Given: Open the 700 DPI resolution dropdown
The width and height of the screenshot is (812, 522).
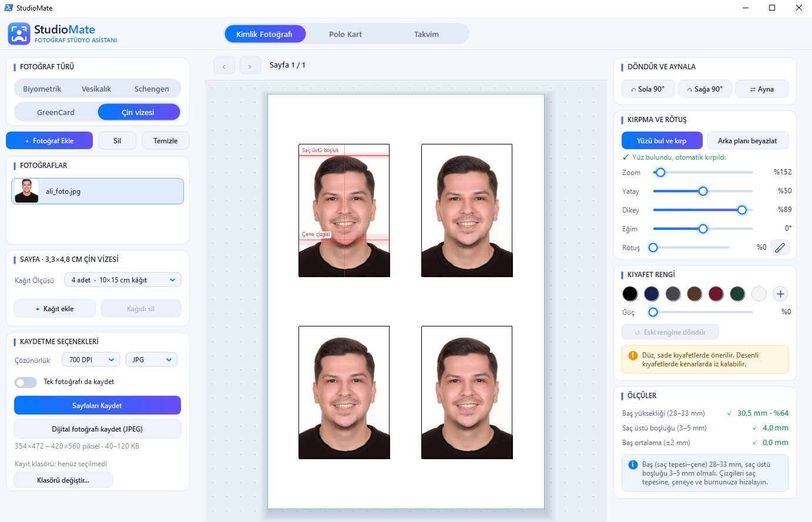Looking at the screenshot, I should [x=91, y=359].
